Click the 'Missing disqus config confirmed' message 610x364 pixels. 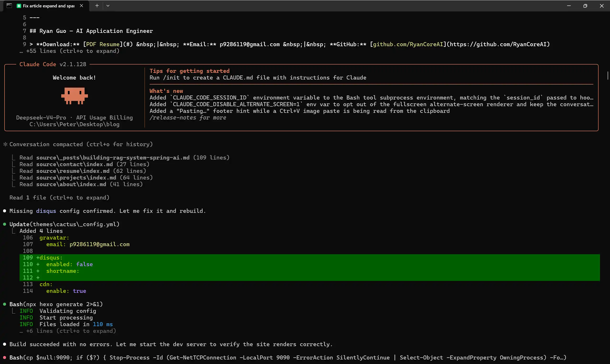pyautogui.click(x=107, y=211)
